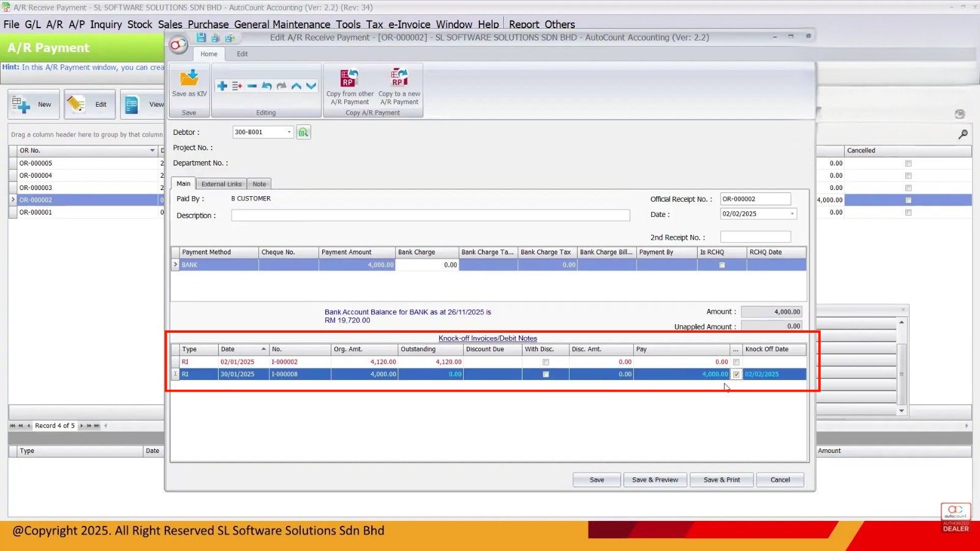Click the Save button at dialog bottom
The image size is (980, 551).
pyautogui.click(x=597, y=480)
